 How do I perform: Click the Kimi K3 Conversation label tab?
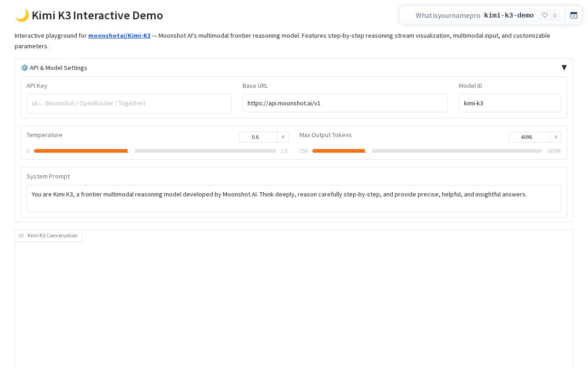(x=48, y=236)
